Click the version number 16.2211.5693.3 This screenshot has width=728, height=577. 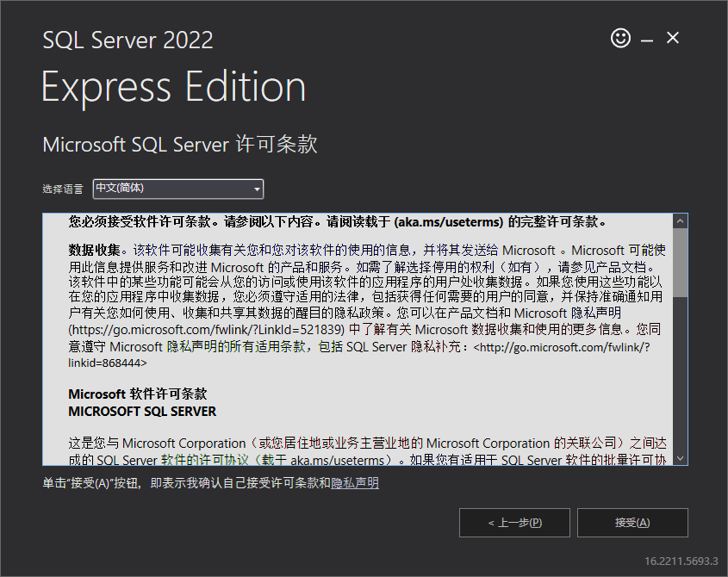pyautogui.click(x=681, y=561)
